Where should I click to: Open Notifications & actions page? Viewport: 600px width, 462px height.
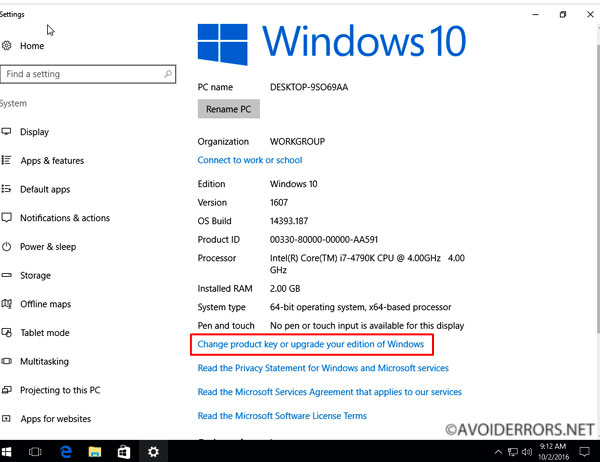(65, 218)
